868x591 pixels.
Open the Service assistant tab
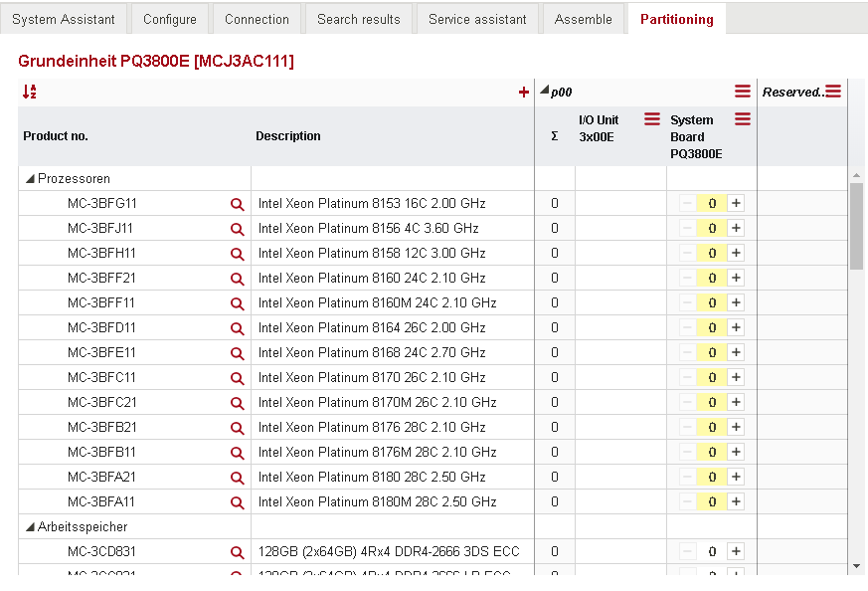(x=477, y=19)
